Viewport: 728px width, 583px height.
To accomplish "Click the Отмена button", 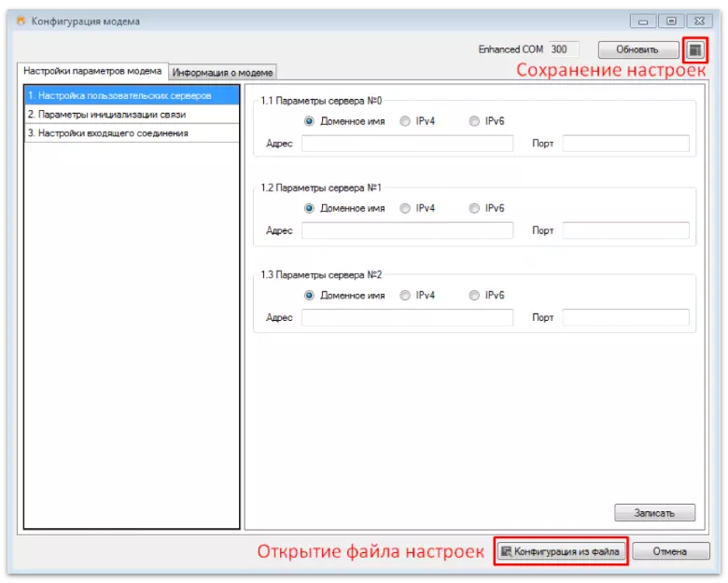I will point(669,551).
